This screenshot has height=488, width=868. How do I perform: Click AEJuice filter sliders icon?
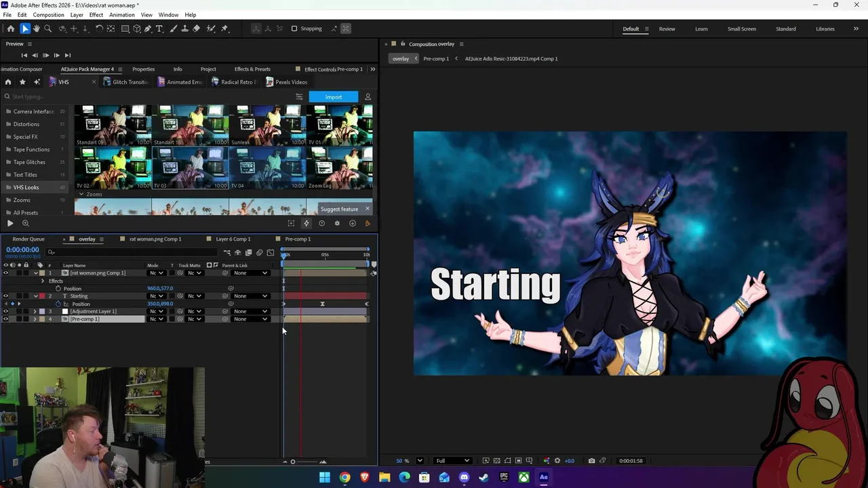coord(299,97)
